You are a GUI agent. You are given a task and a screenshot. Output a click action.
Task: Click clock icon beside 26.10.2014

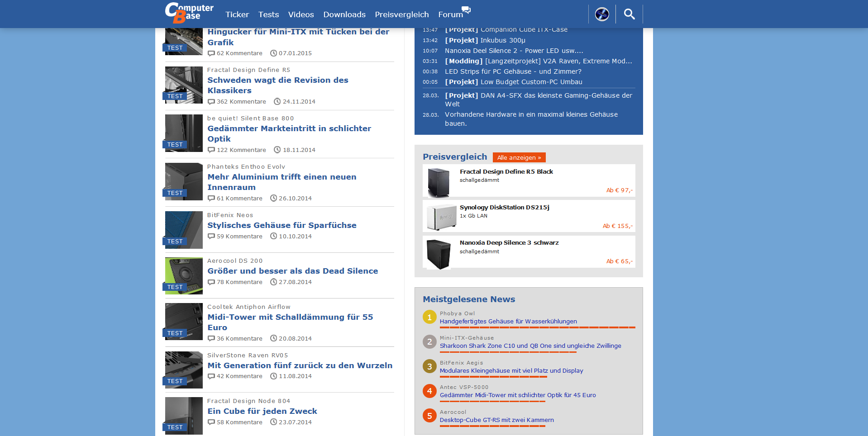[x=273, y=199]
